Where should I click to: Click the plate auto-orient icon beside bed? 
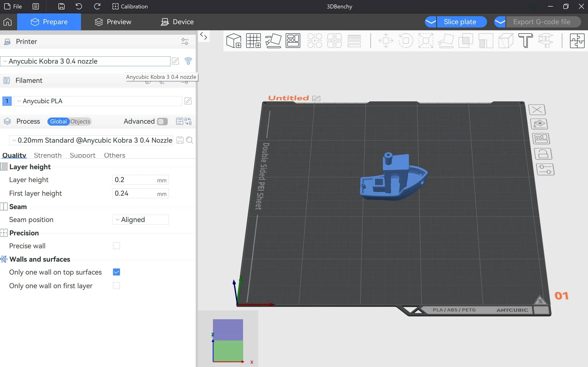[539, 124]
